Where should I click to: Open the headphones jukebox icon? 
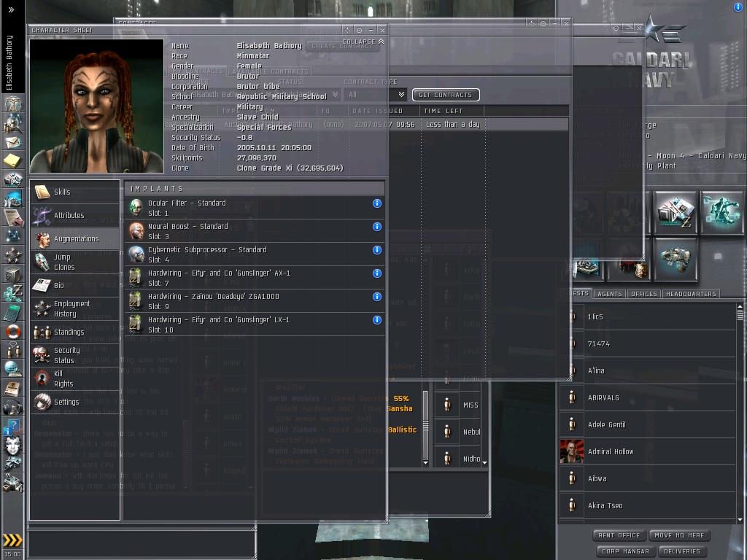13,407
